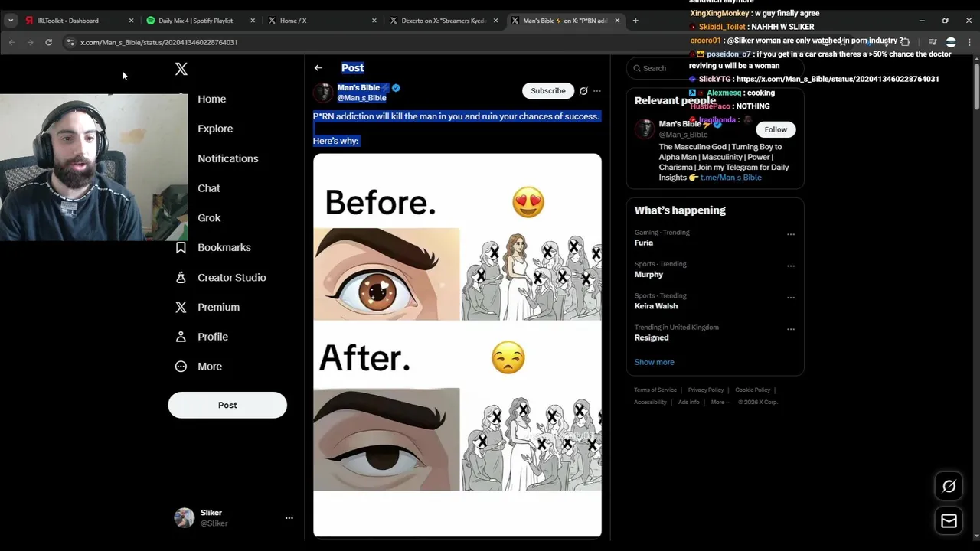Click the search magnifier icon
This screenshot has width=980, height=551.
click(637, 68)
